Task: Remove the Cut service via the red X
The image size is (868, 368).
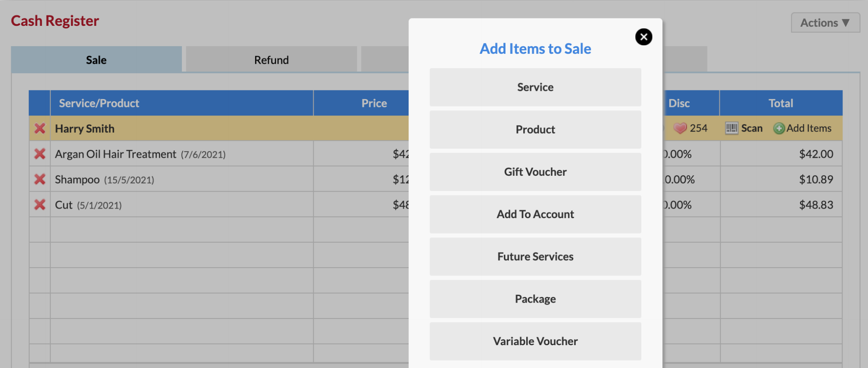Action: 39,205
